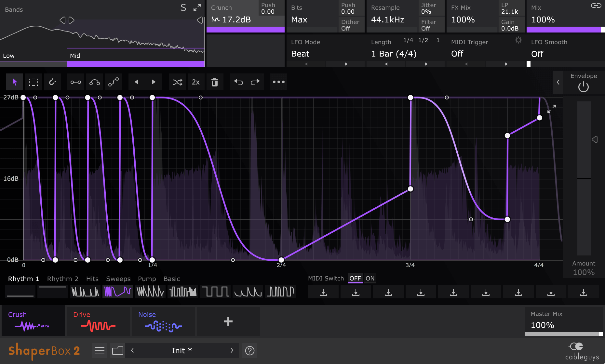
Task: Collapse the Envelope panel chevron
Action: pyautogui.click(x=558, y=82)
